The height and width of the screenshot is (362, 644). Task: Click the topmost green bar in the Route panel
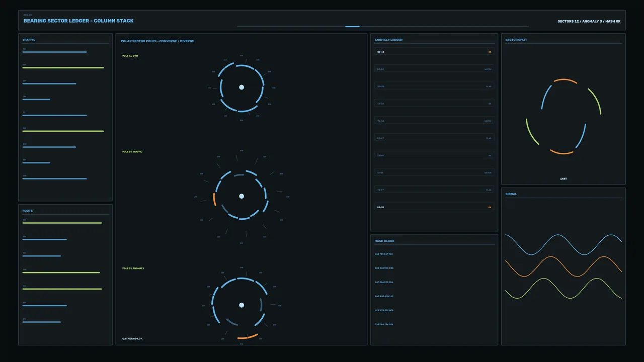(x=62, y=223)
